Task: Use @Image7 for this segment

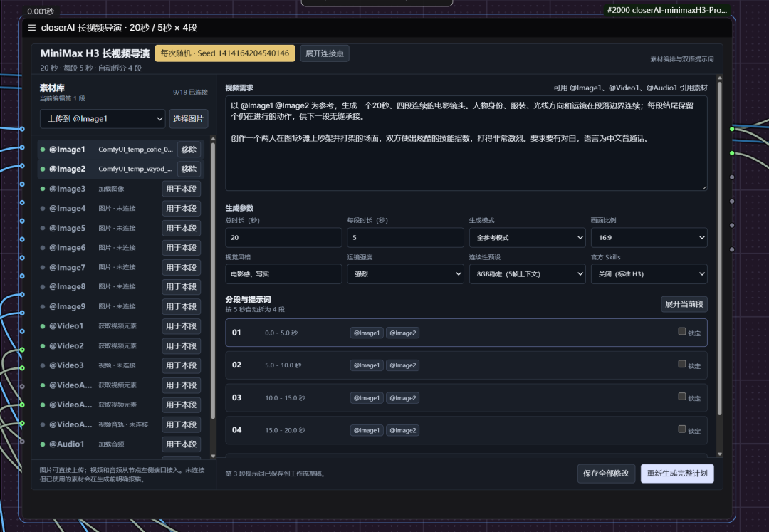Action: [x=181, y=267]
